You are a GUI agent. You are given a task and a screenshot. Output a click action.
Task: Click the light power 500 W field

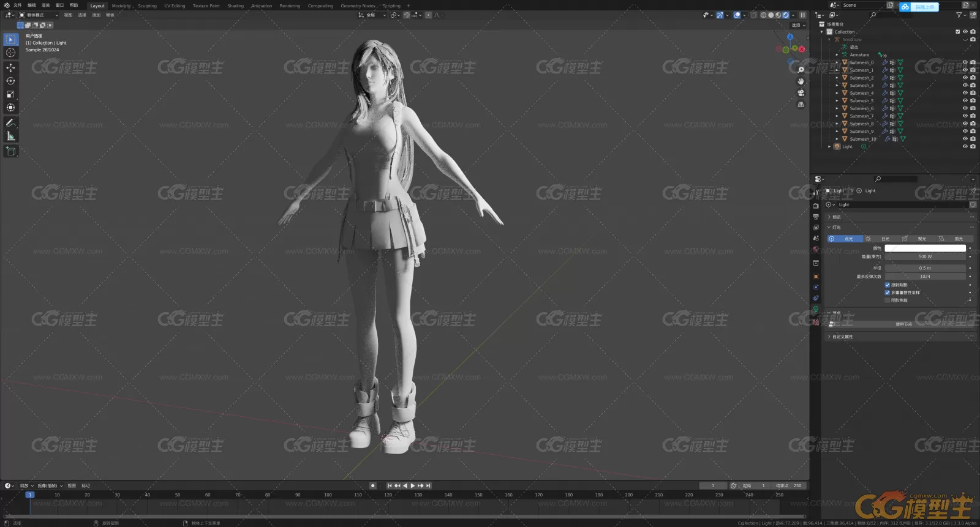pyautogui.click(x=925, y=256)
